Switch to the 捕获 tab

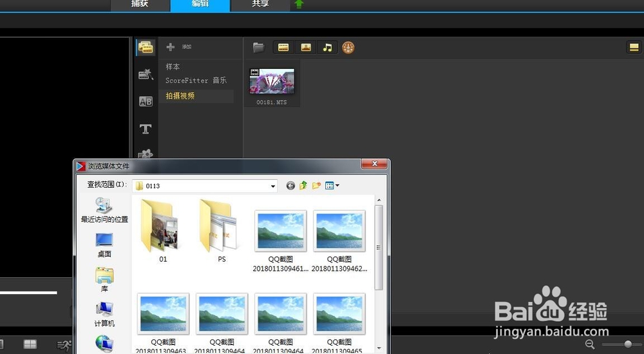click(x=140, y=4)
